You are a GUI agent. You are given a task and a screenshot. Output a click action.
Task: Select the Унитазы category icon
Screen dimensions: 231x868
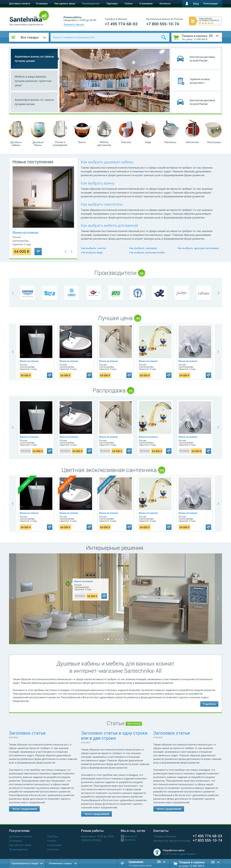click(126, 130)
